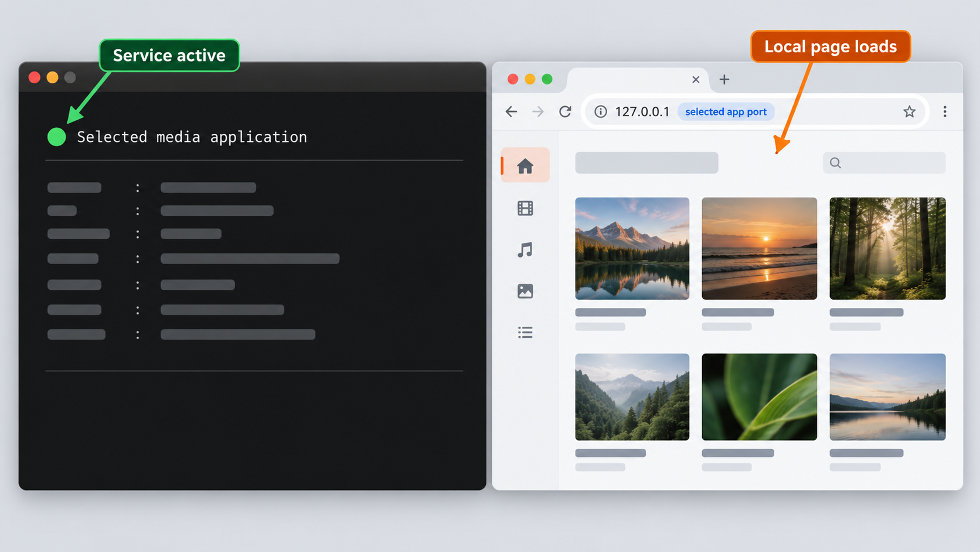
Task: Open the calm lake at dusk thumbnail
Action: pyautogui.click(x=887, y=397)
